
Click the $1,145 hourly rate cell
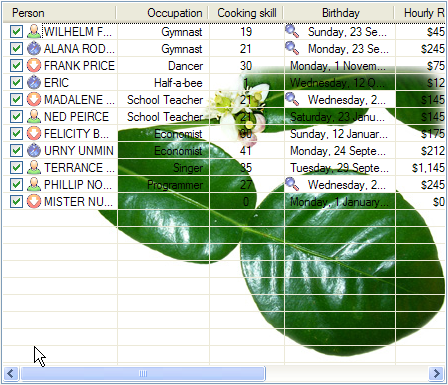(420, 168)
